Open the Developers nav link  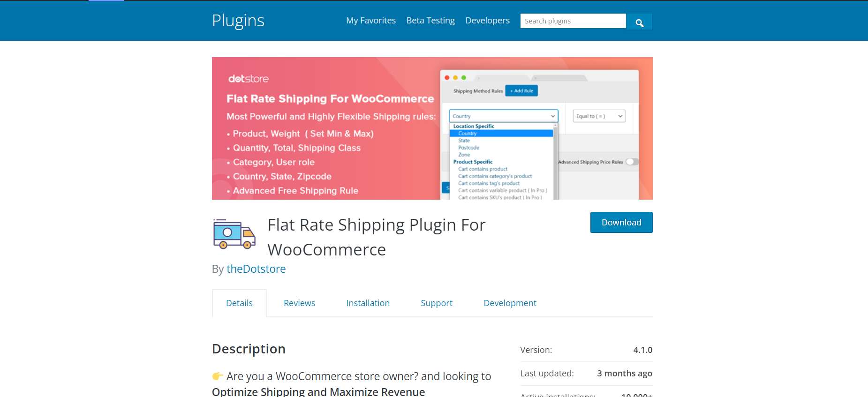pos(487,21)
